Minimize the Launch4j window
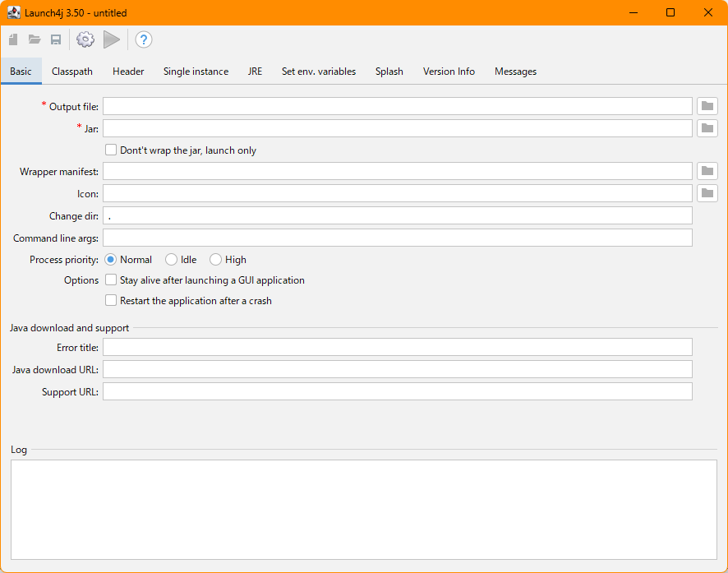Image resolution: width=728 pixels, height=573 pixels. pyautogui.click(x=634, y=12)
